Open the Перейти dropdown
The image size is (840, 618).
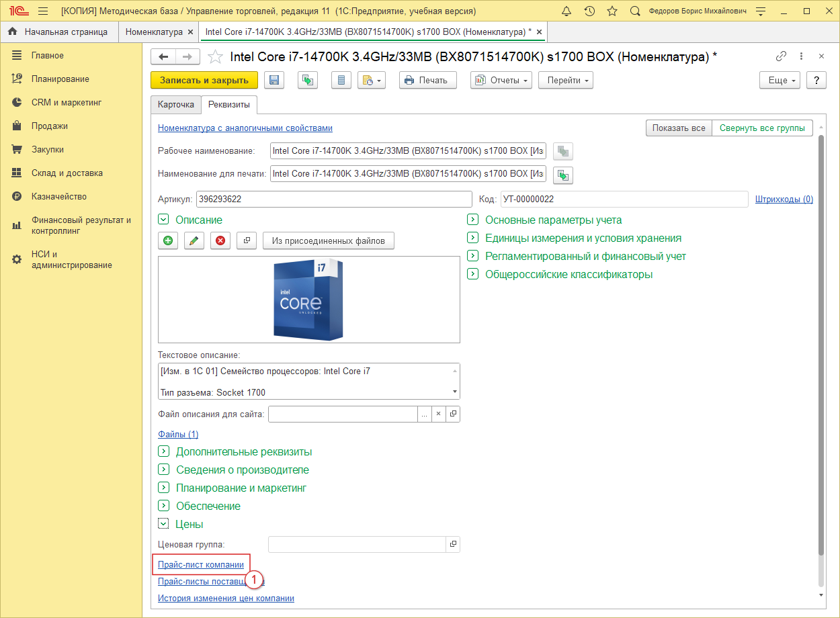(566, 80)
